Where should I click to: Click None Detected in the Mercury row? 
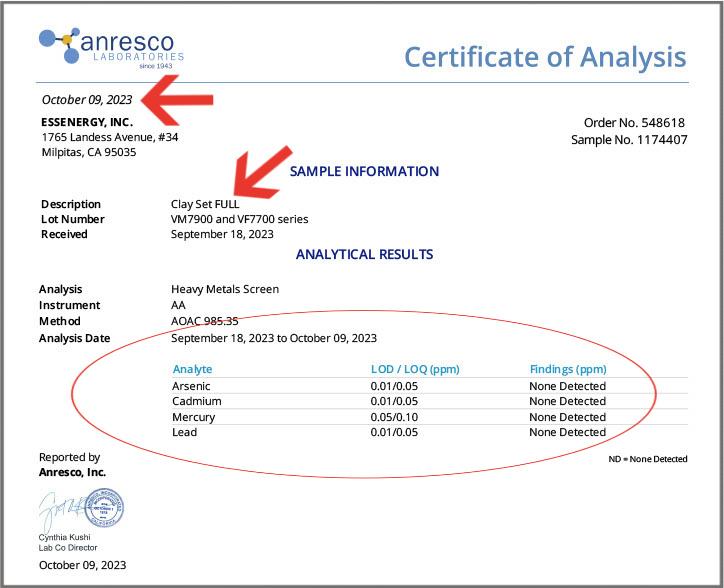tap(567, 417)
